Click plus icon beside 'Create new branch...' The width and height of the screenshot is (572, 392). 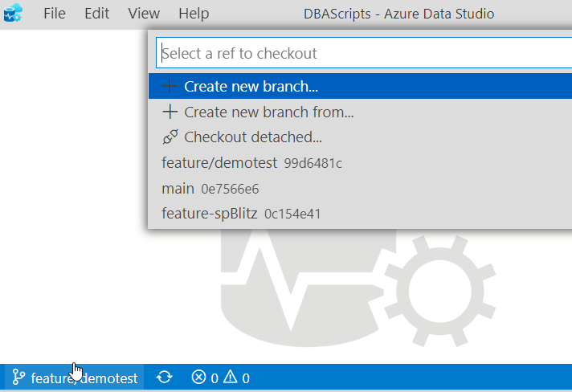(x=170, y=86)
